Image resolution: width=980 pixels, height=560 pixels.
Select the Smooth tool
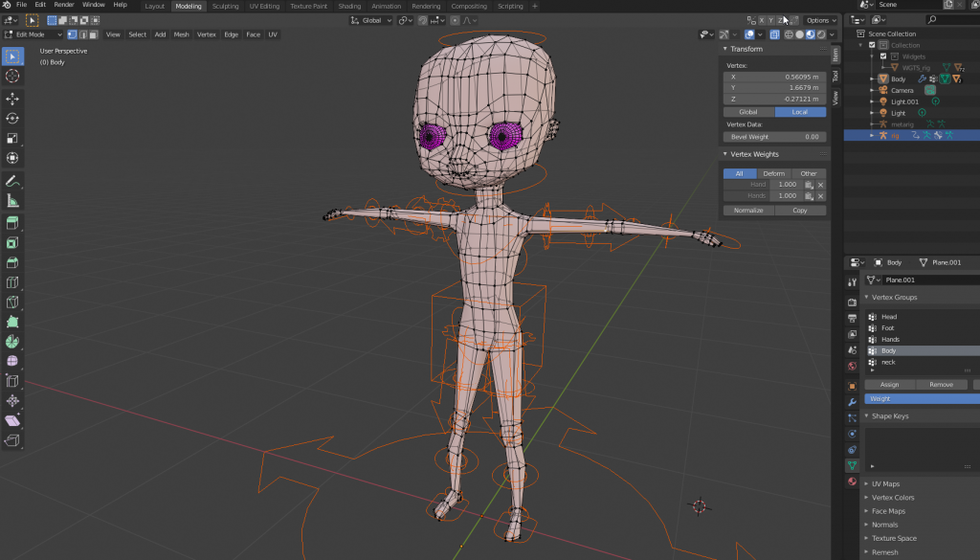tap(12, 361)
